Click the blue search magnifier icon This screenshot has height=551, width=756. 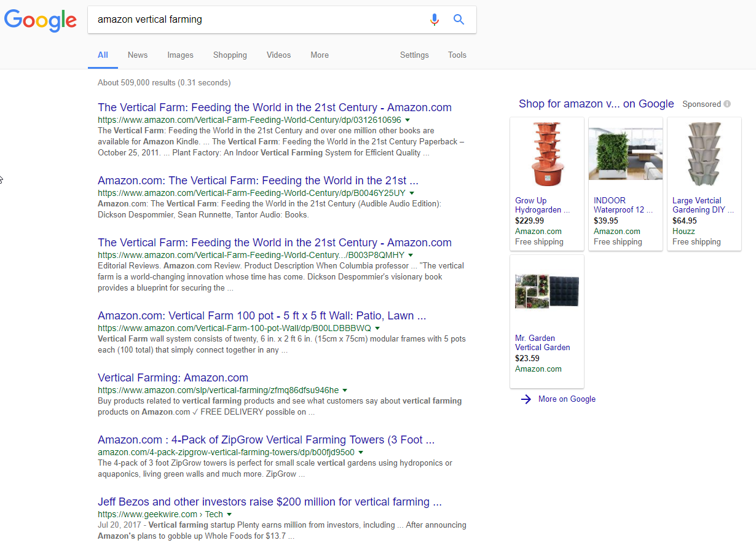(459, 20)
